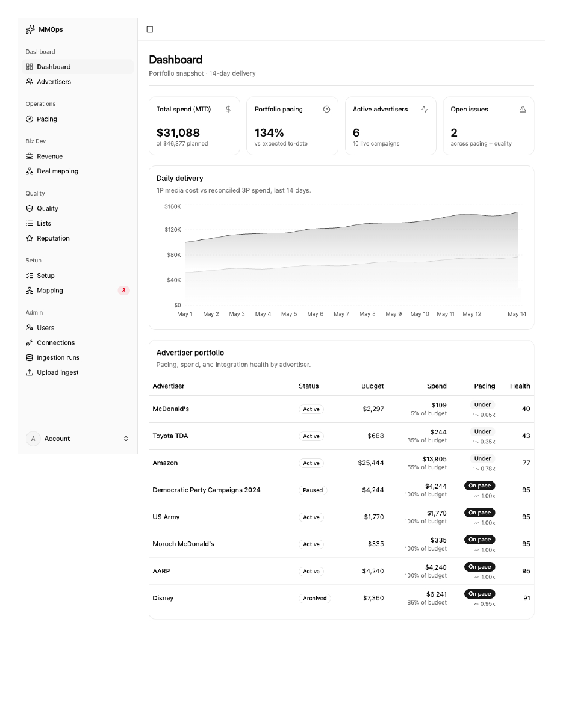The image size is (563, 728).
Task: Click the Connections plug icon
Action: click(x=30, y=343)
